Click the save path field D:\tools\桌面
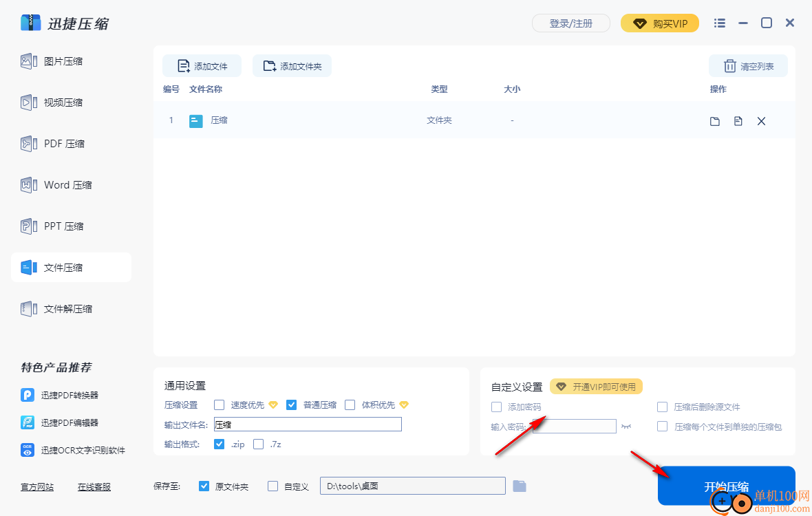The width and height of the screenshot is (812, 516). 413,486
